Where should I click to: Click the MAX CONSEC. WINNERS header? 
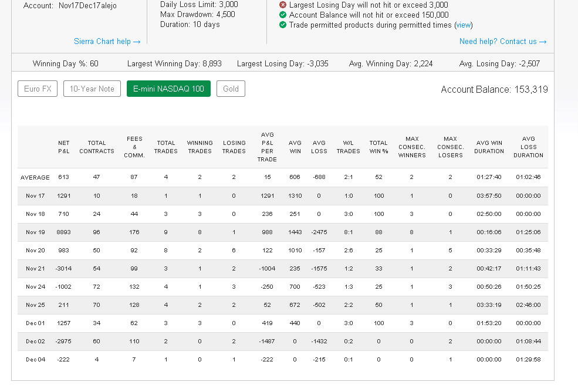pyautogui.click(x=412, y=147)
